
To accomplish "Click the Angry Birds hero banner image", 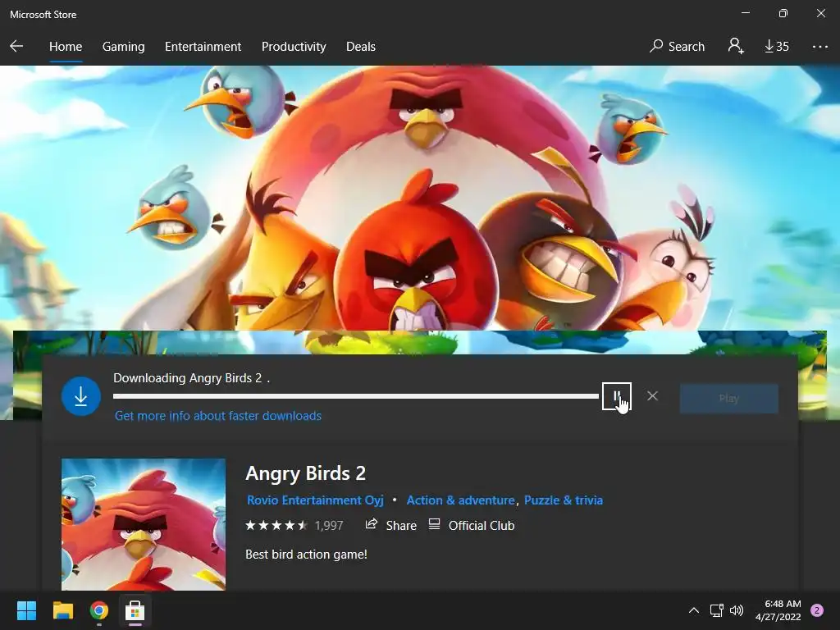I will click(x=420, y=198).
